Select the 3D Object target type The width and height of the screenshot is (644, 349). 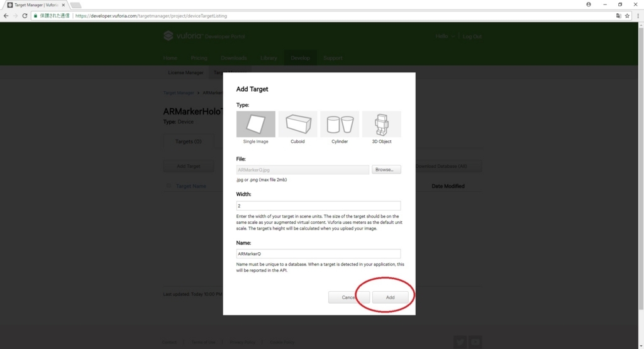pos(382,124)
